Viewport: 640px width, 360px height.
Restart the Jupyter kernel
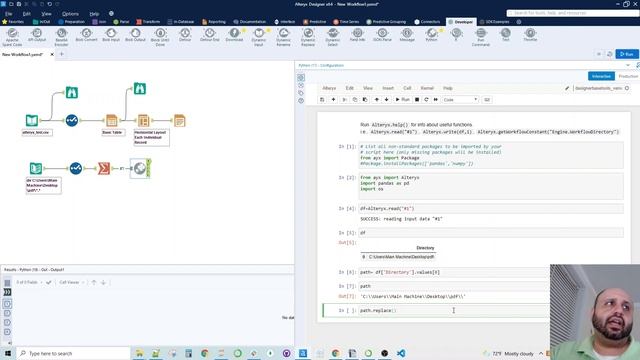coord(427,100)
